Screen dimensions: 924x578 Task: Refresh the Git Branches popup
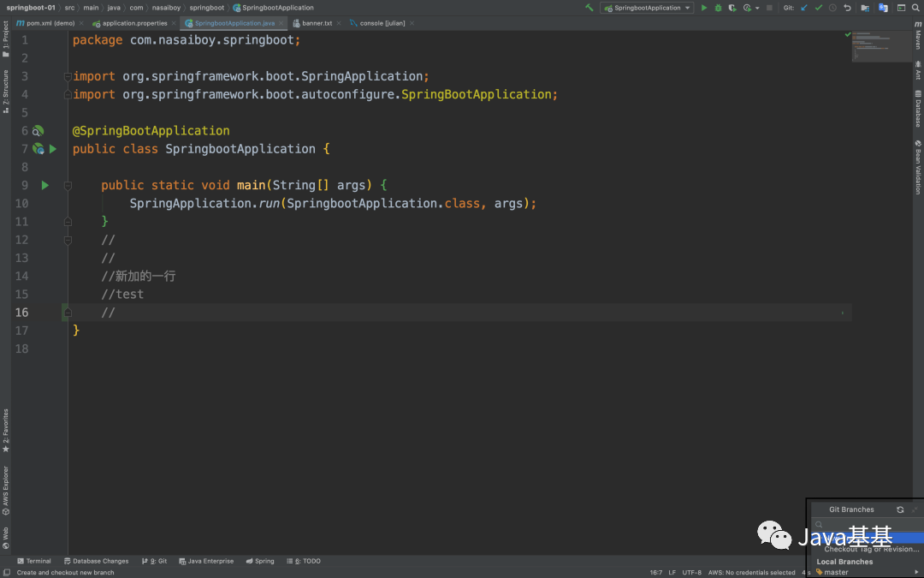pyautogui.click(x=900, y=509)
